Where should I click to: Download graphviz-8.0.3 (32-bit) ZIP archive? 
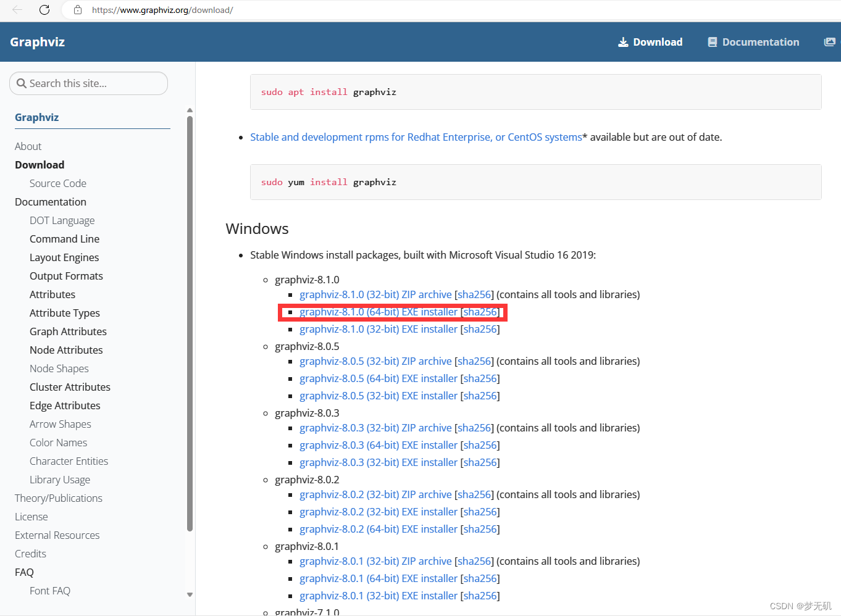tap(375, 428)
